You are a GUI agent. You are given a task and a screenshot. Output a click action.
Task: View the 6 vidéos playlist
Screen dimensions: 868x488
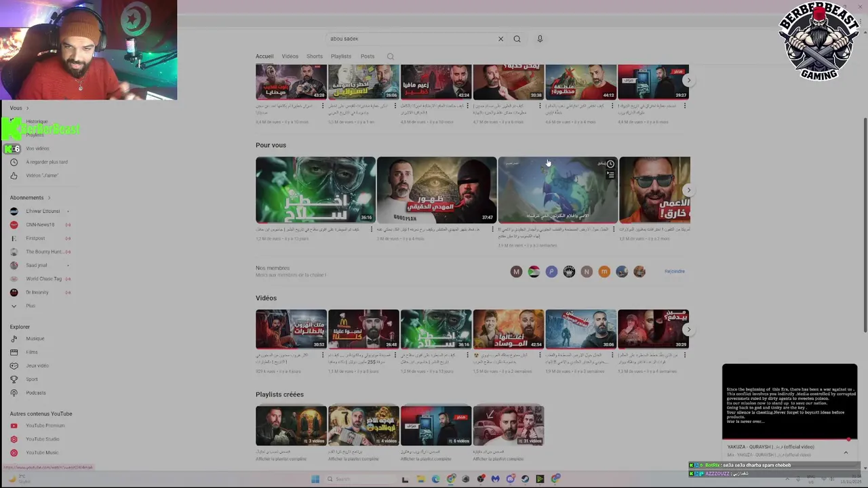click(x=436, y=426)
